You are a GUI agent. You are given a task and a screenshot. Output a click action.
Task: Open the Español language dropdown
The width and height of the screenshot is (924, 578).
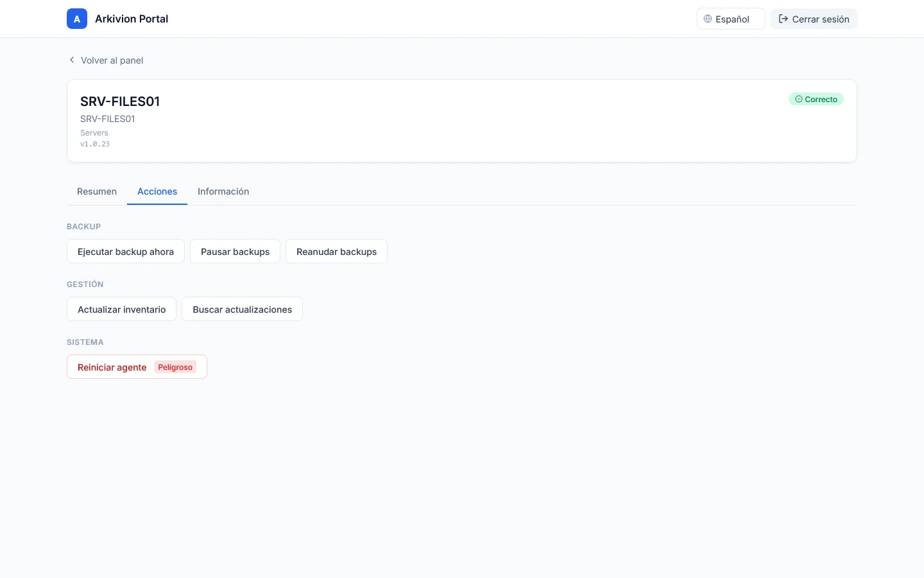[731, 19]
